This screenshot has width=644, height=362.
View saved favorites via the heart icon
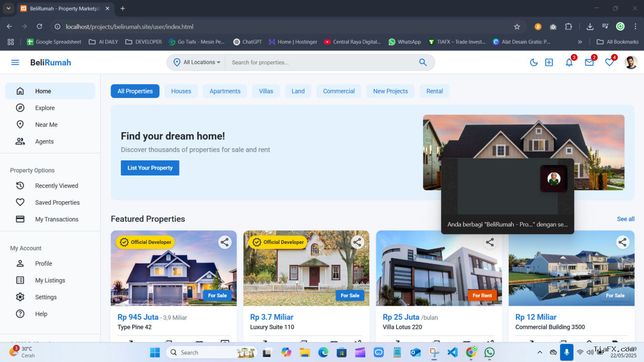tap(609, 62)
